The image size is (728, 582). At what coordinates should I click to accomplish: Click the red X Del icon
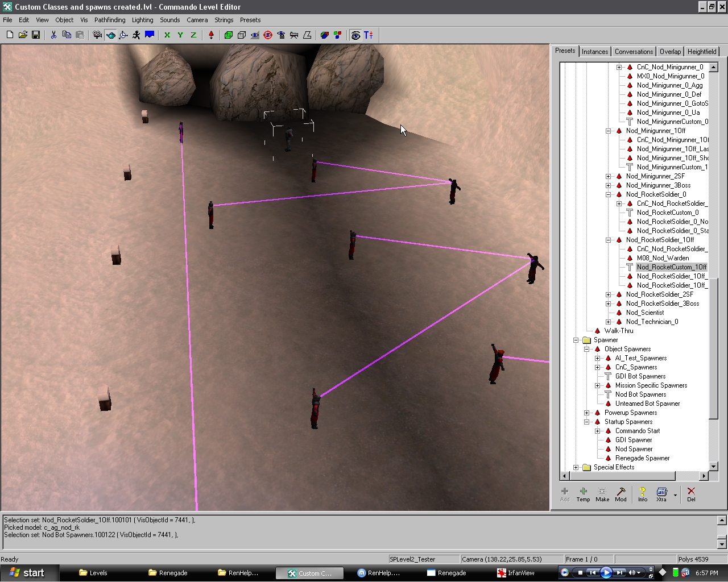tap(690, 493)
